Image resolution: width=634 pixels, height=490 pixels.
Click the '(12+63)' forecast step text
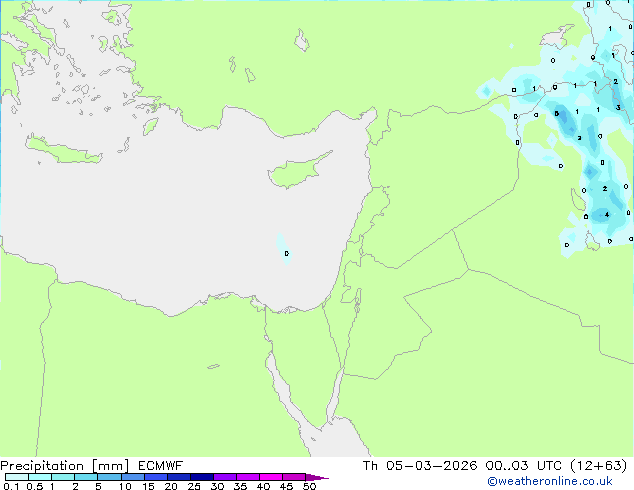point(599,466)
